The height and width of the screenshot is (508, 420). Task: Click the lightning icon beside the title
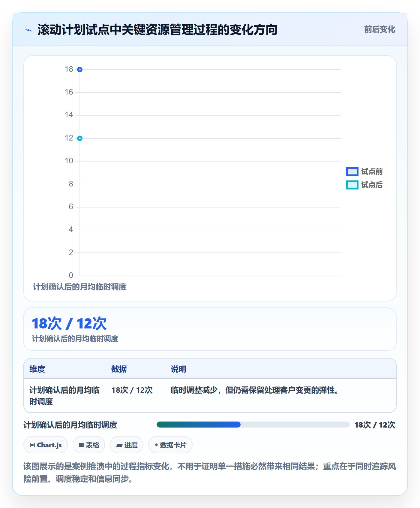coord(28,30)
